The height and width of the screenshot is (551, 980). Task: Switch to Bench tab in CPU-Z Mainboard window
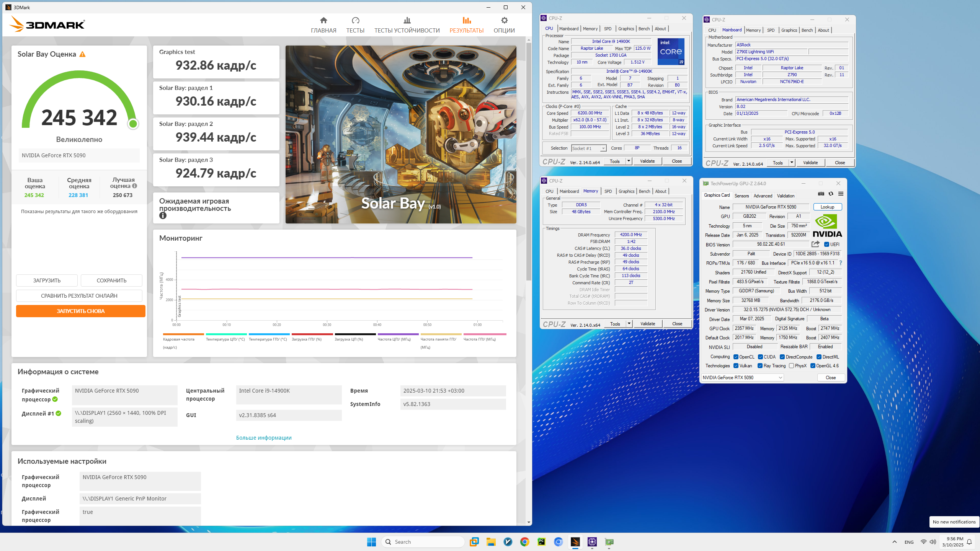[807, 30]
